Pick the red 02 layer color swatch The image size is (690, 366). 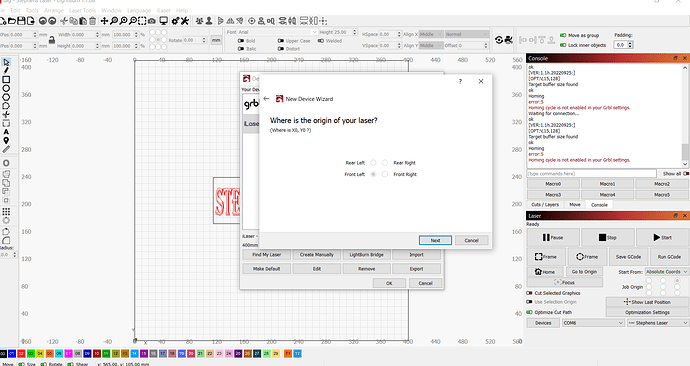click(21, 353)
